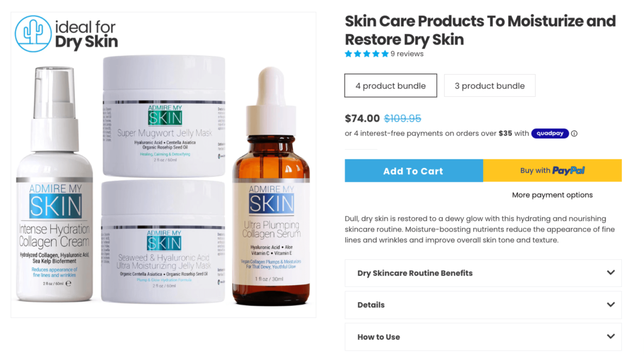Screen dimensions: 644x355
Task: Click chevron icon beside How to Use
Action: [x=611, y=336]
